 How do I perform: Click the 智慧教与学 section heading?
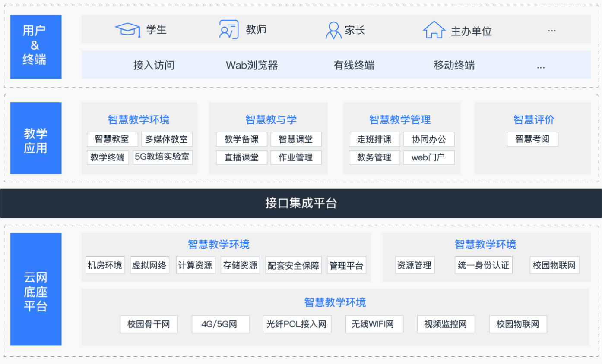(271, 119)
